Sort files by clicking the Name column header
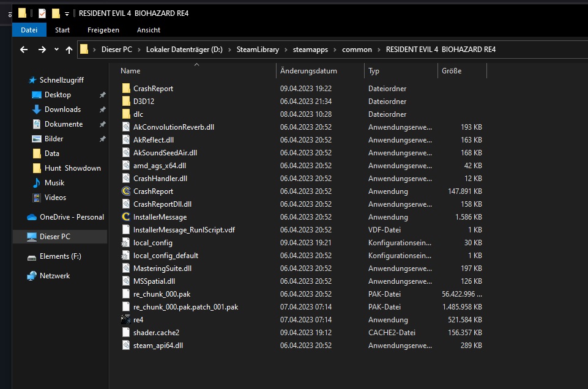This screenshot has height=389, width=588. pyautogui.click(x=130, y=70)
